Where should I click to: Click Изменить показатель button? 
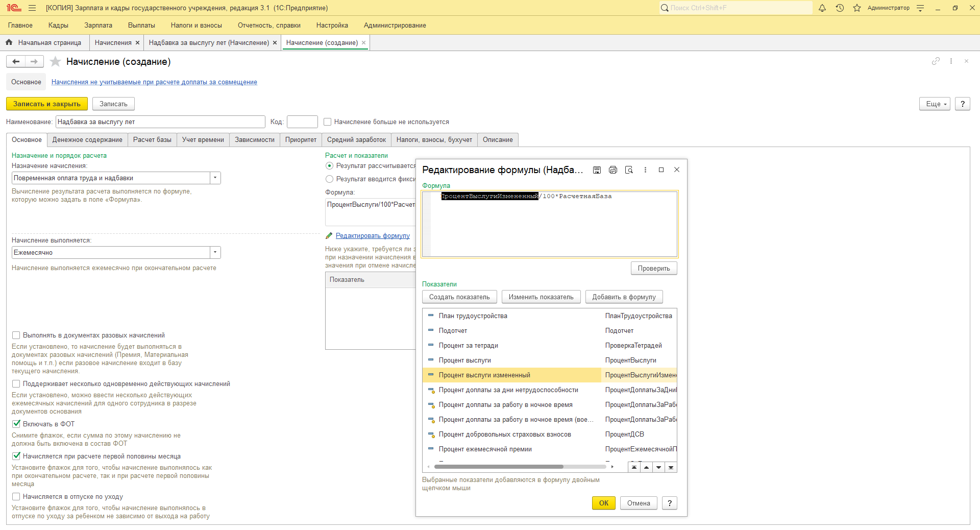541,297
